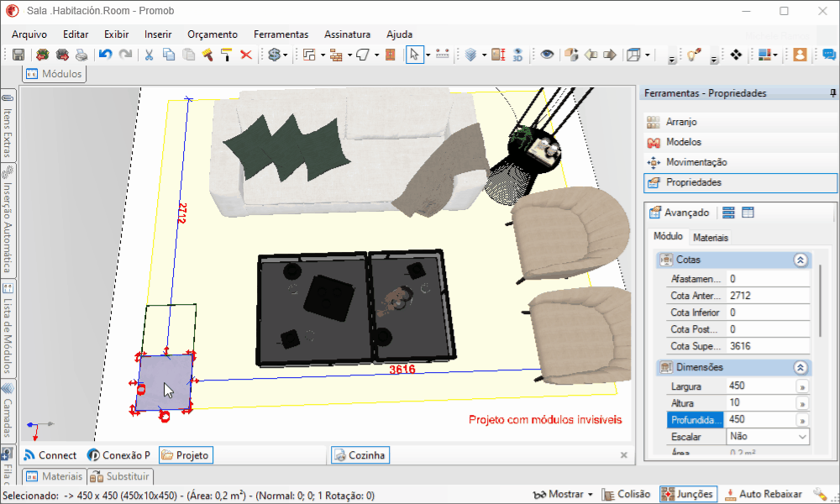Viewport: 840px width, 504px height.
Task: Click the red X delete icon
Action: 246,55
